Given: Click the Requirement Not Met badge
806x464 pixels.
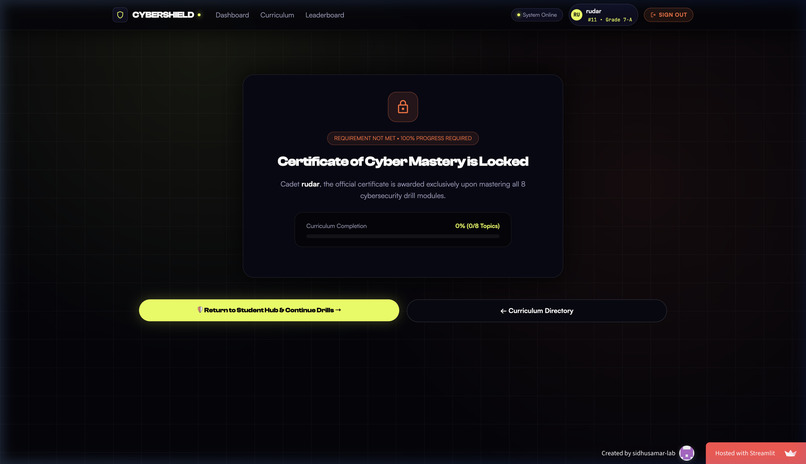Looking at the screenshot, I should pyautogui.click(x=402, y=138).
